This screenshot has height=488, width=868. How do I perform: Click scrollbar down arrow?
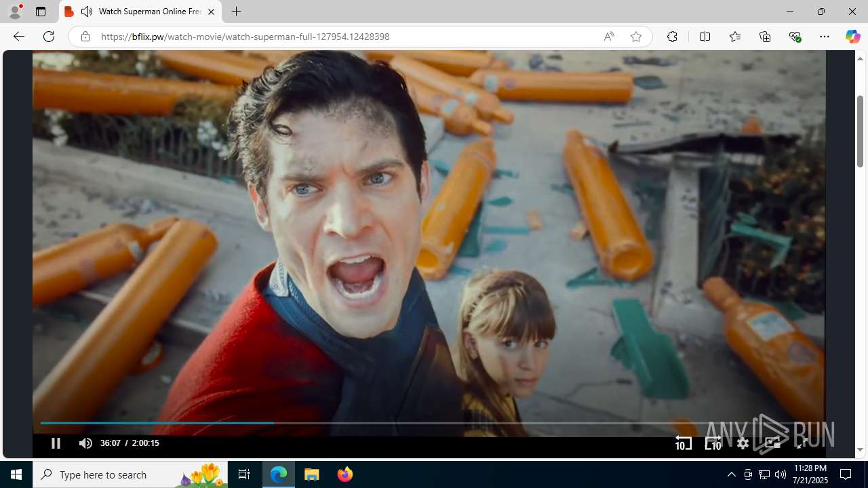pos(860,450)
